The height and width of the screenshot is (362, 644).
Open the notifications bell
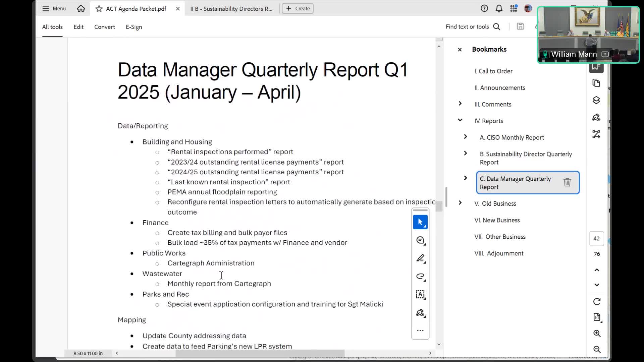(499, 9)
